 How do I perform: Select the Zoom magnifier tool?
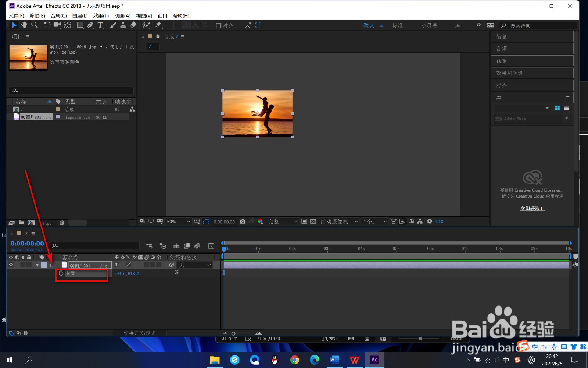point(35,25)
